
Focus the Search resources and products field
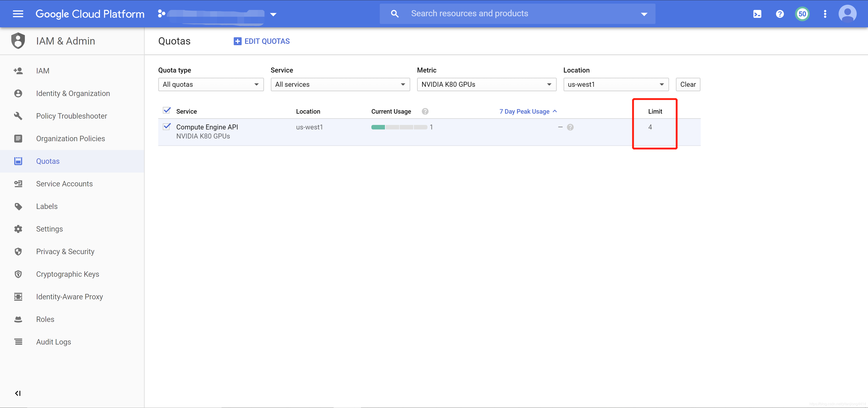point(517,14)
